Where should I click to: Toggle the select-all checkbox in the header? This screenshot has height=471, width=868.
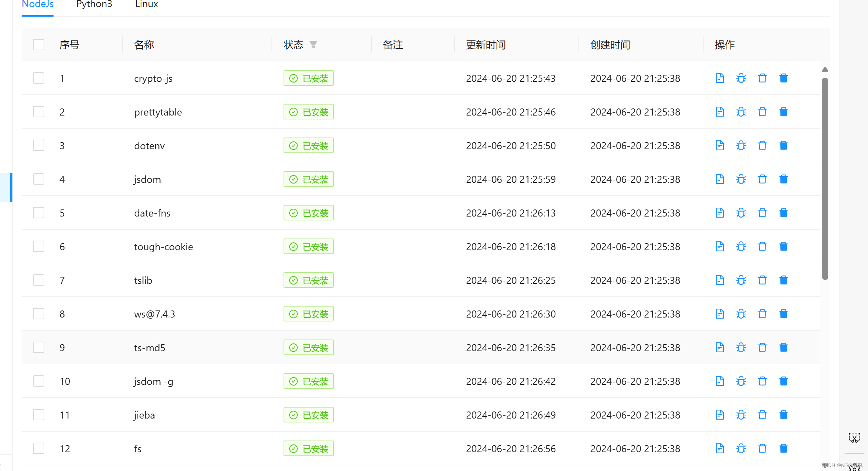pyautogui.click(x=39, y=45)
